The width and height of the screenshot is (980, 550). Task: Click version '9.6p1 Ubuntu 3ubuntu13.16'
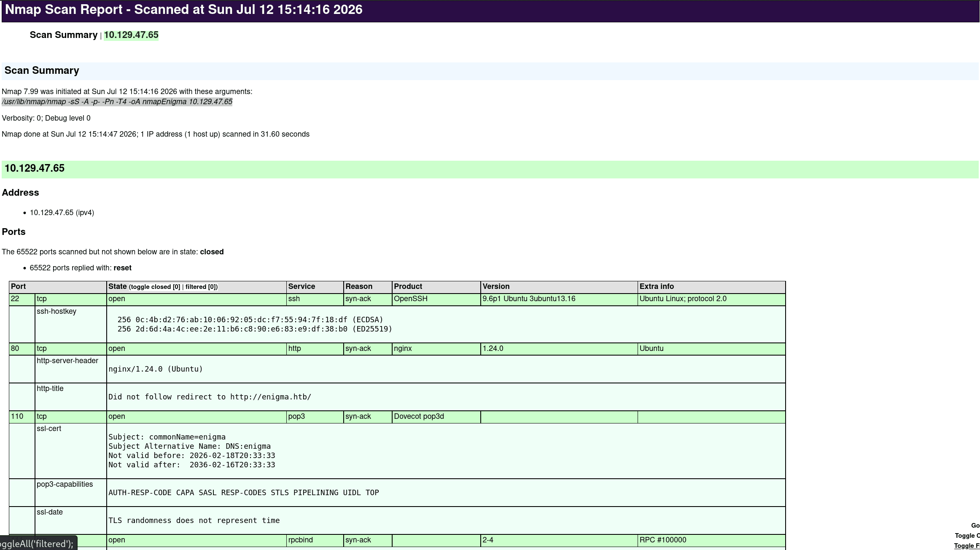click(559, 299)
